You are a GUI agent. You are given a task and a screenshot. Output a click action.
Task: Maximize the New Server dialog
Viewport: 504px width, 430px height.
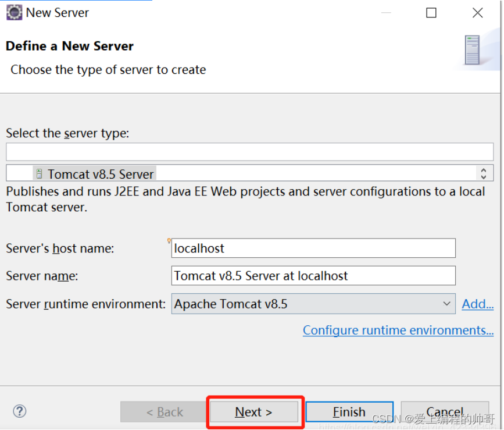click(431, 13)
